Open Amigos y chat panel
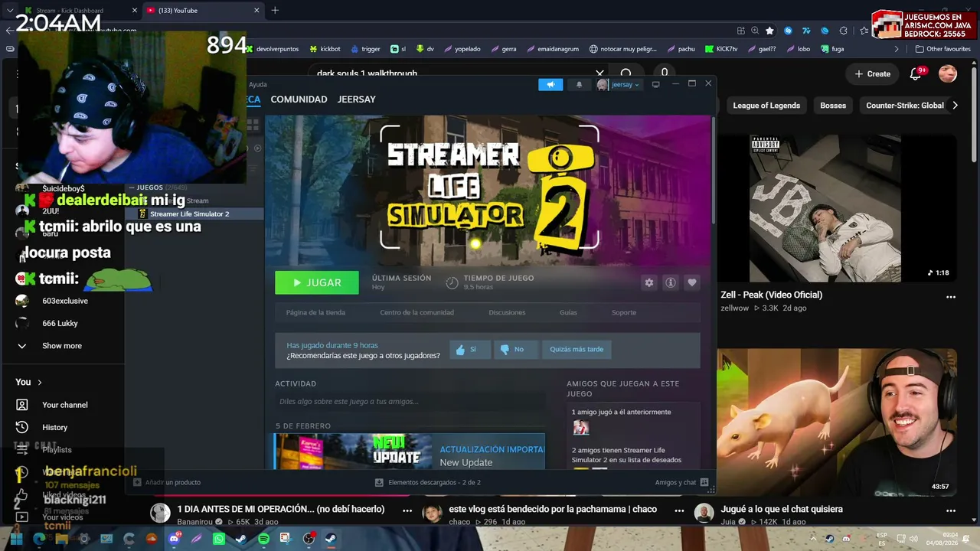 (681, 482)
